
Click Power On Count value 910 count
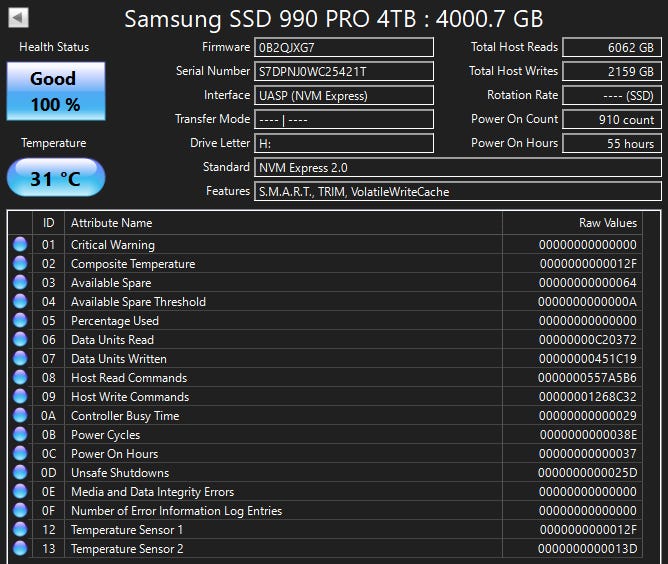[612, 119]
